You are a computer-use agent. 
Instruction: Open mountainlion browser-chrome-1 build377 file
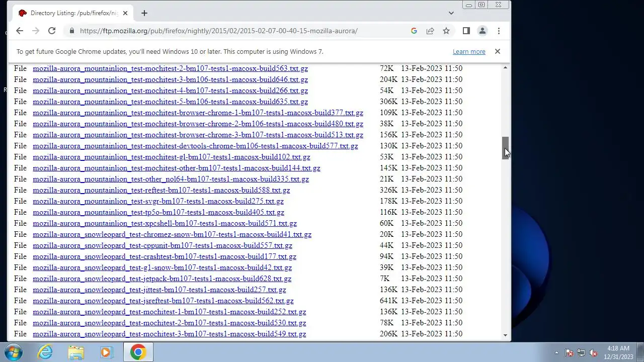198,113
